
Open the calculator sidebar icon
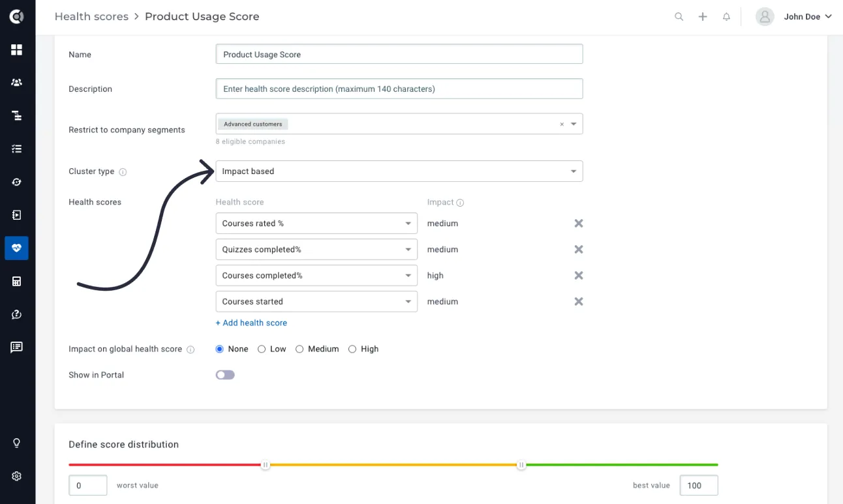click(16, 281)
